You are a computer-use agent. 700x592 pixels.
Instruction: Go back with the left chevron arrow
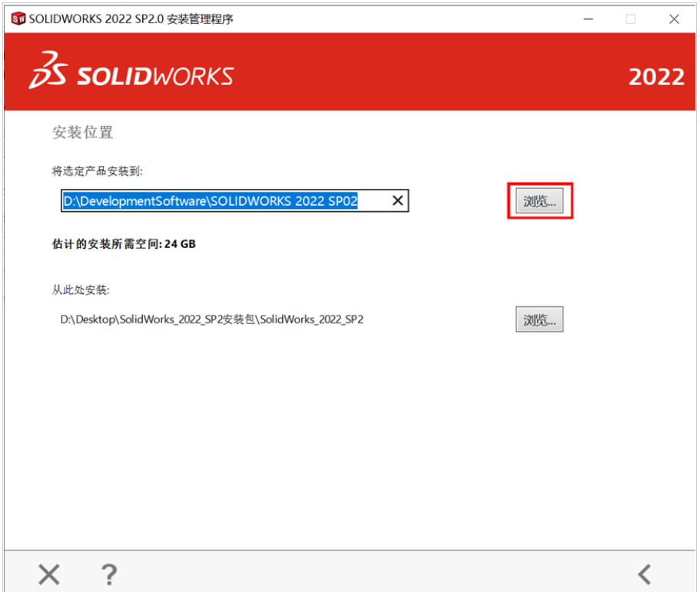(645, 574)
